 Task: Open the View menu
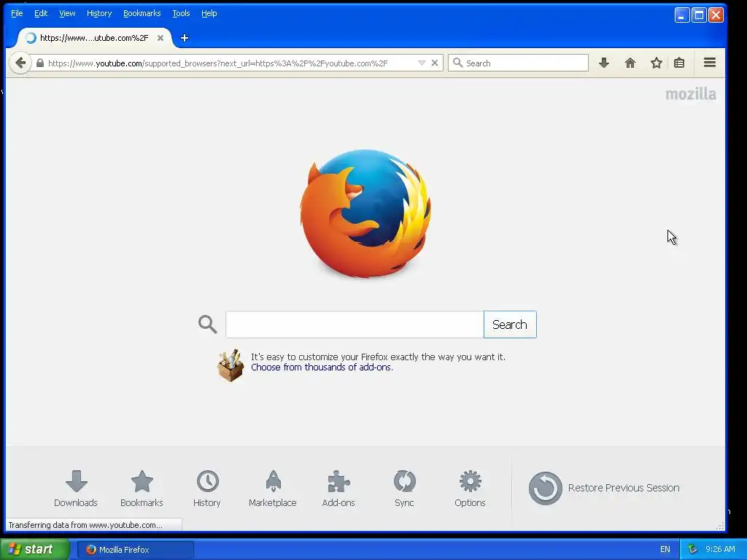pyautogui.click(x=67, y=13)
